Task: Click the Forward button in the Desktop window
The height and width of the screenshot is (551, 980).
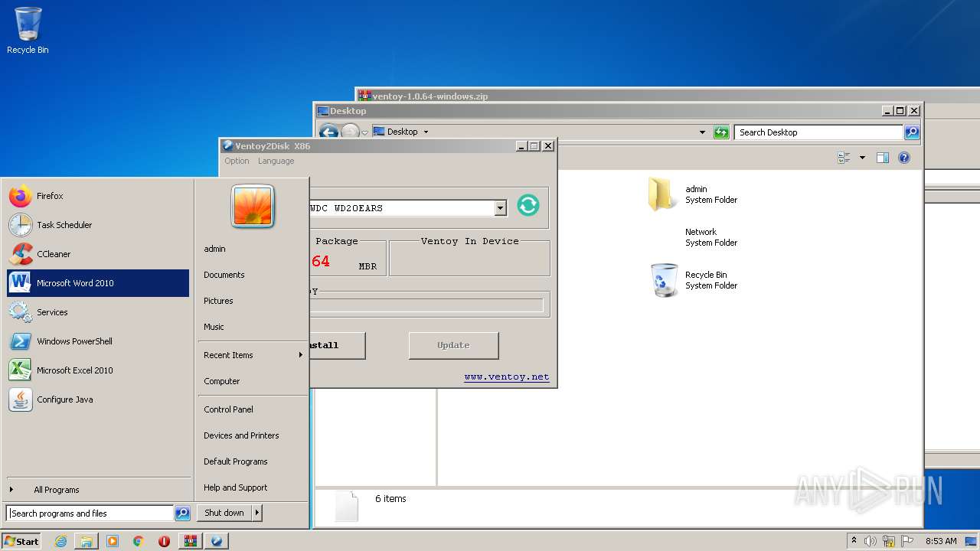Action: (x=350, y=132)
